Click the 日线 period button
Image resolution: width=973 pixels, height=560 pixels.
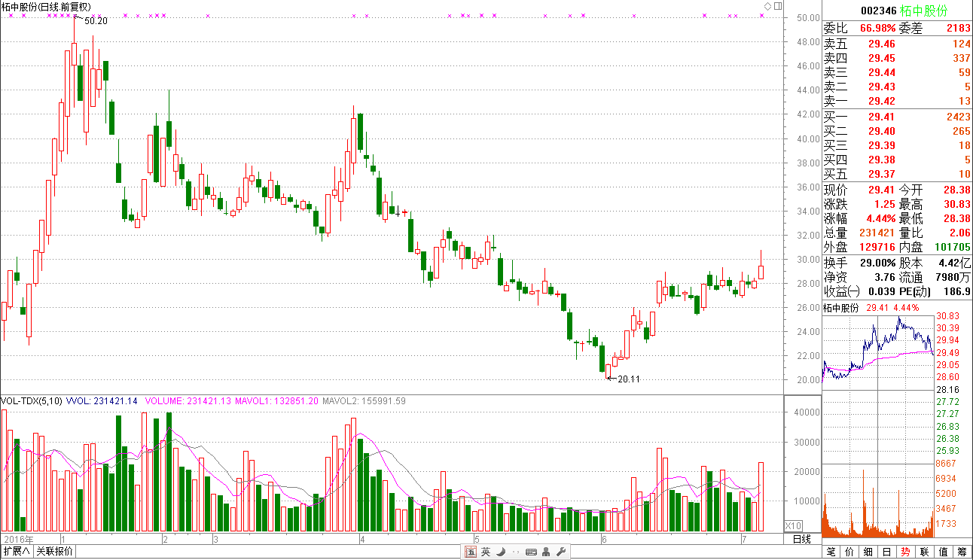tap(802, 539)
